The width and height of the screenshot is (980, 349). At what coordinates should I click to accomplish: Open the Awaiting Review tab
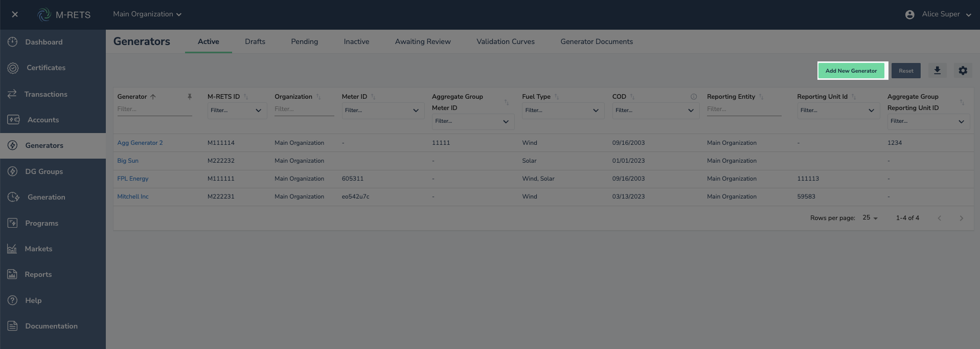pyautogui.click(x=423, y=41)
